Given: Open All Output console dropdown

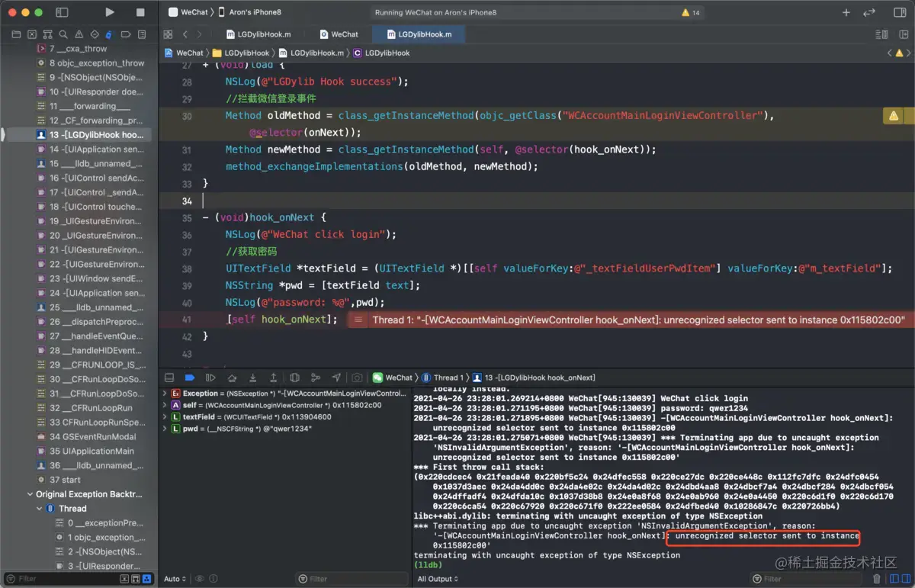Looking at the screenshot, I should [438, 579].
